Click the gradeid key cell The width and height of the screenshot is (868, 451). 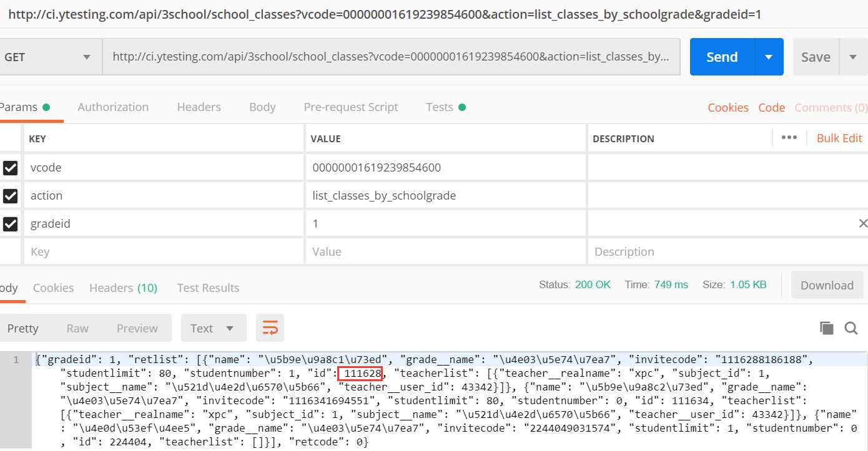(164, 223)
